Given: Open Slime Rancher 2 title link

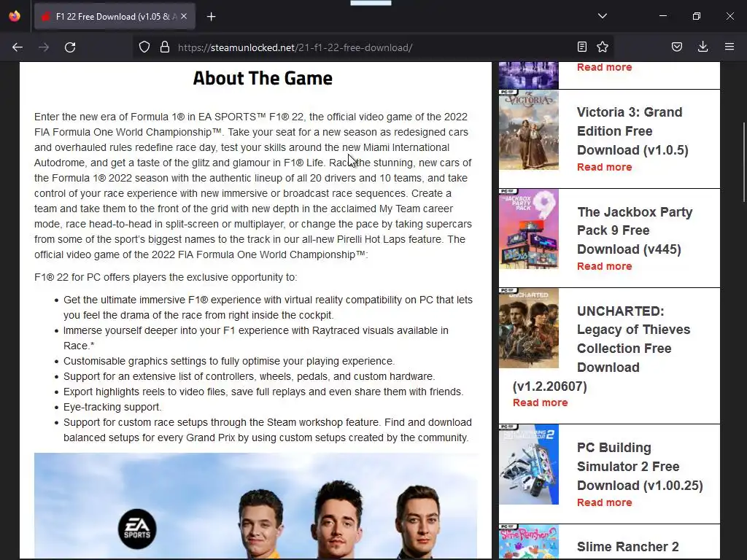Looking at the screenshot, I should (627, 547).
